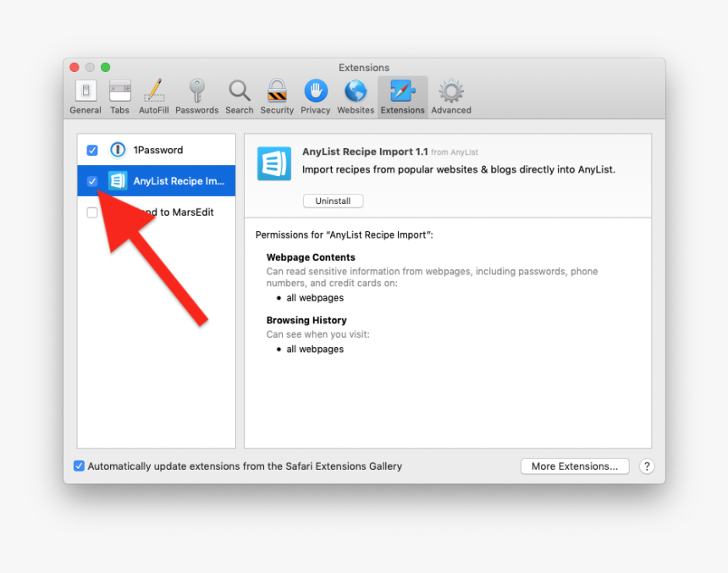The image size is (728, 573).
Task: Open AutoFill preferences with pencil icon
Action: tap(153, 96)
